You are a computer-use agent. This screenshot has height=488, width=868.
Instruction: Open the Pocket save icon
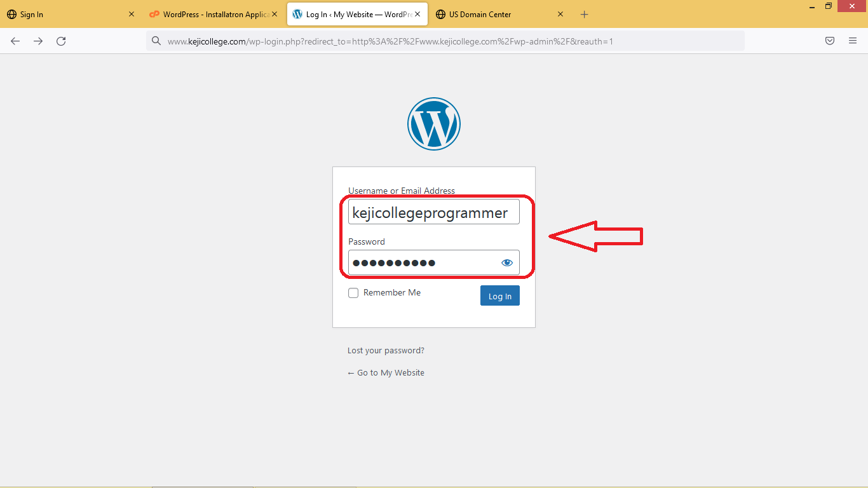[x=830, y=41]
